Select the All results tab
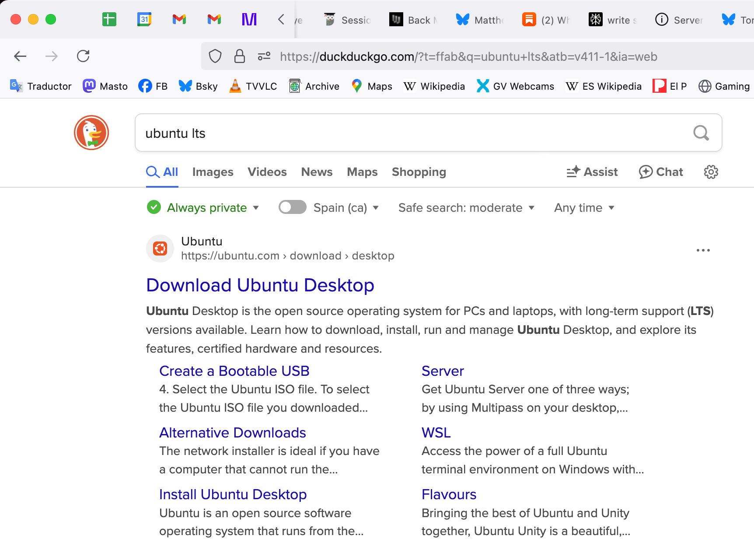754x560 pixels. click(x=162, y=172)
